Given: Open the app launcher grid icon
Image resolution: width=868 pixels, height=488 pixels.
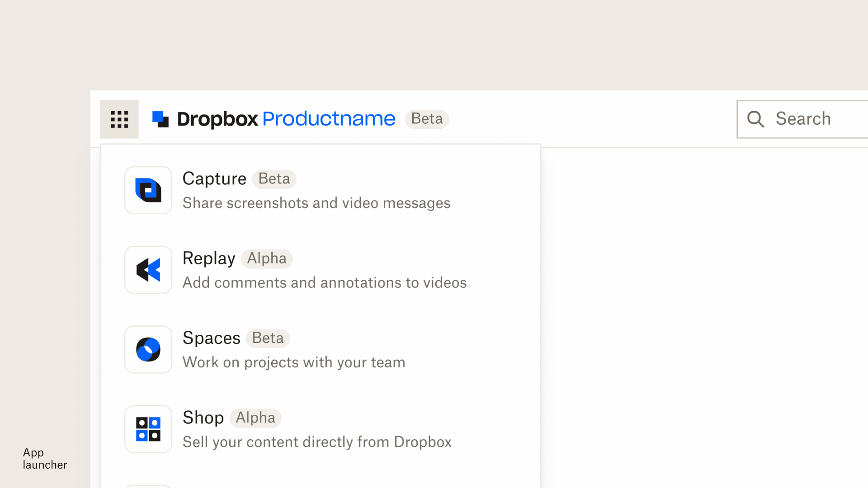Looking at the screenshot, I should 119,119.
